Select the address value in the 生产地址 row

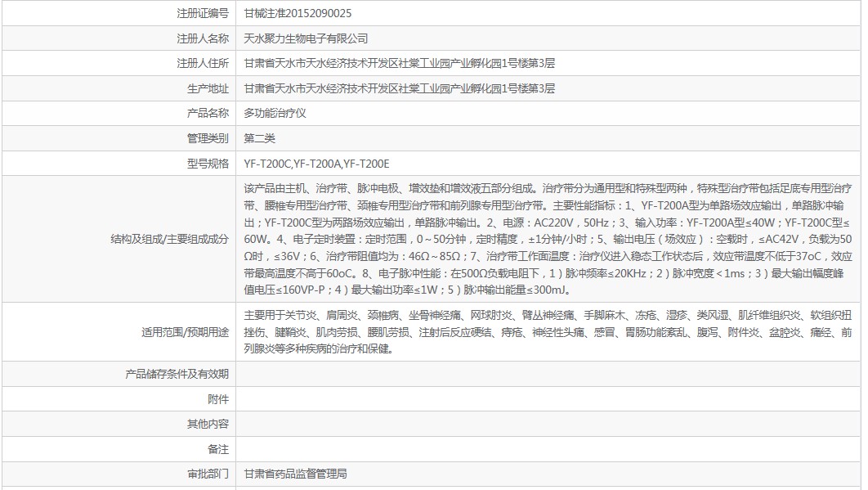tap(399, 88)
